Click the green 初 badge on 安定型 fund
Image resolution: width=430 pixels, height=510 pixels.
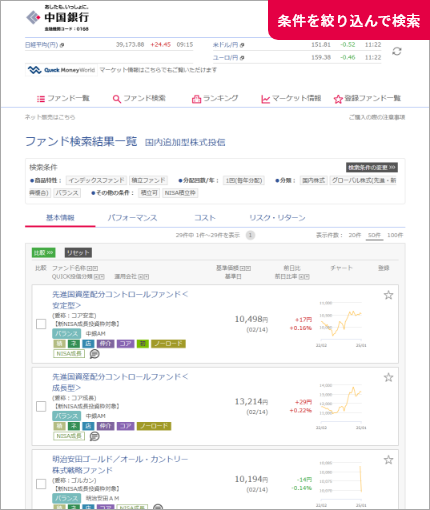coord(143,344)
